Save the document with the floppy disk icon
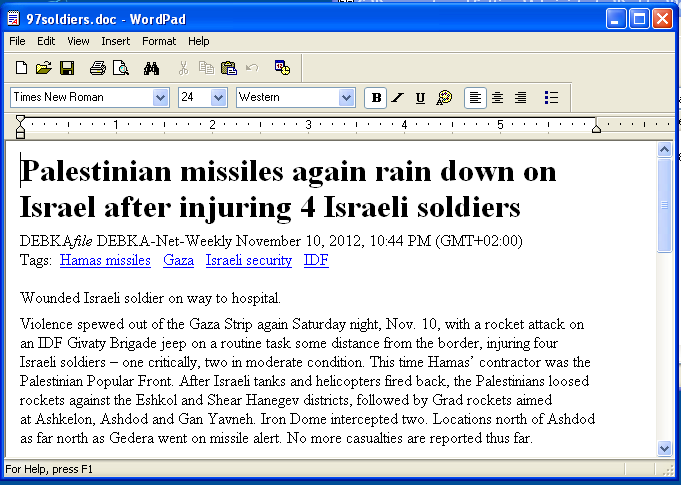This screenshot has width=681, height=485. (x=67, y=68)
